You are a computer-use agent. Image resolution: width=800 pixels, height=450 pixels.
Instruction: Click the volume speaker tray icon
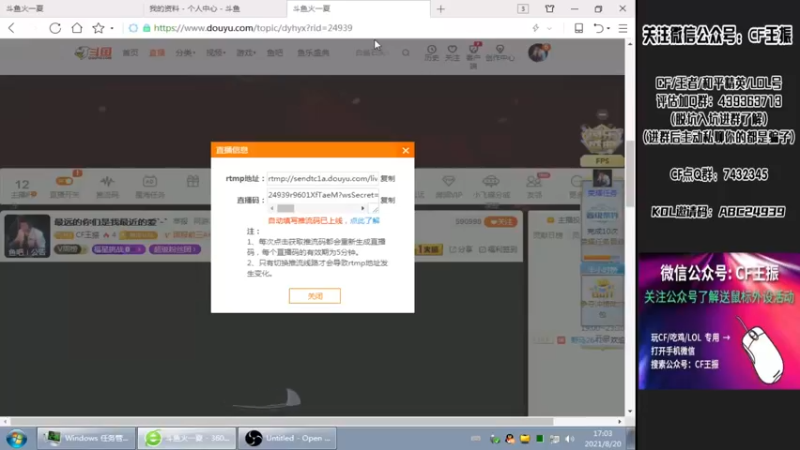(x=570, y=439)
